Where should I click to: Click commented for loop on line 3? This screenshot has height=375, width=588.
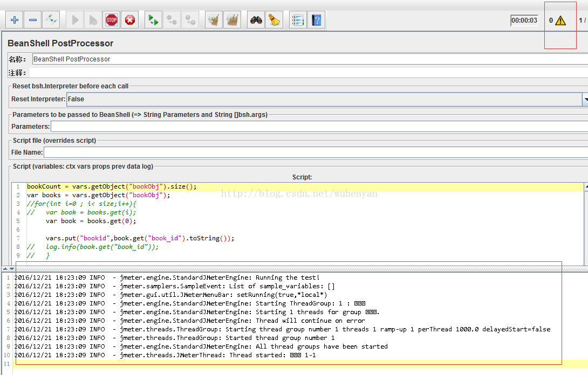82,204
